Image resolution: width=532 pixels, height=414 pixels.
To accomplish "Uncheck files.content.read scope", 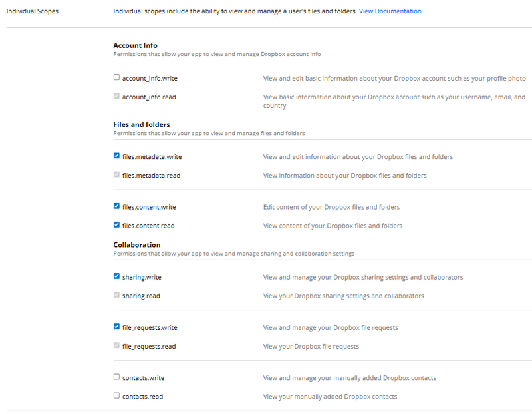I will (117, 225).
